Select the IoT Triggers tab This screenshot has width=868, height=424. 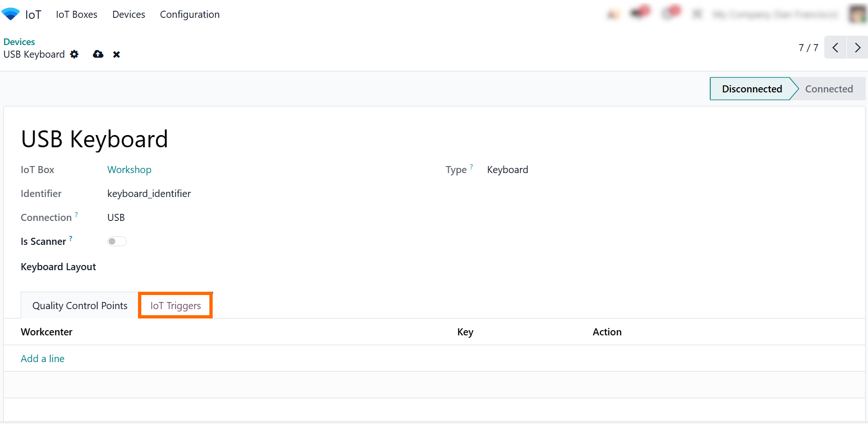point(176,306)
